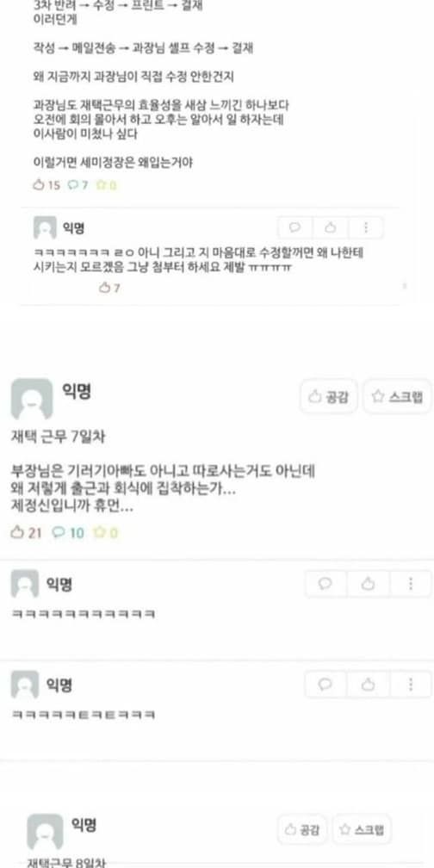Image resolution: width=434 pixels, height=868 pixels.
Task: Open more options on the ㄹㅇ comment
Action: (365, 227)
